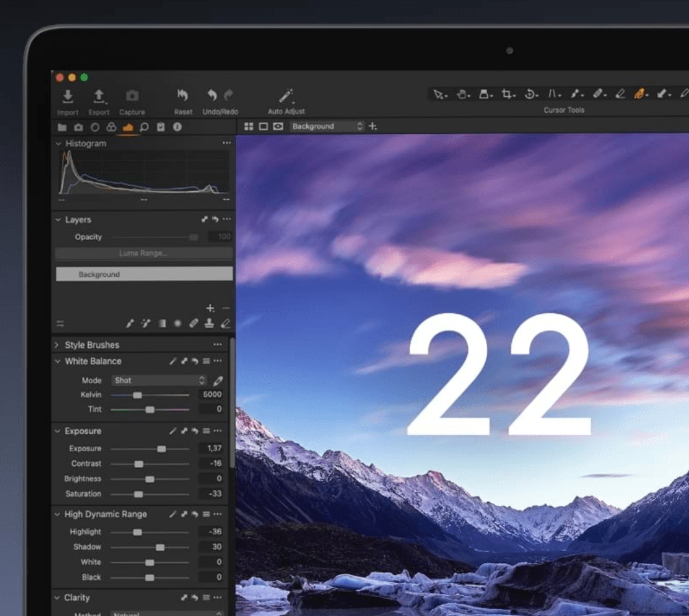689x616 pixels.
Task: Select the Crop cursor tool
Action: (x=508, y=95)
